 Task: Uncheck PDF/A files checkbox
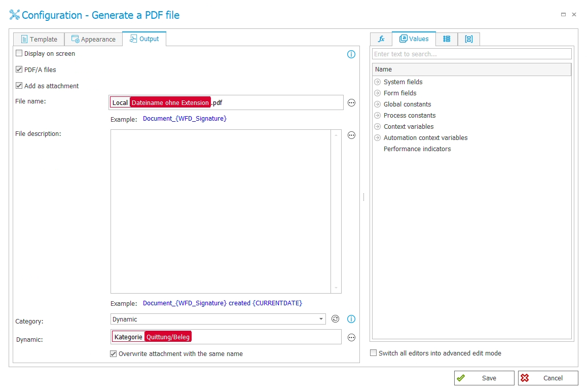tap(19, 69)
